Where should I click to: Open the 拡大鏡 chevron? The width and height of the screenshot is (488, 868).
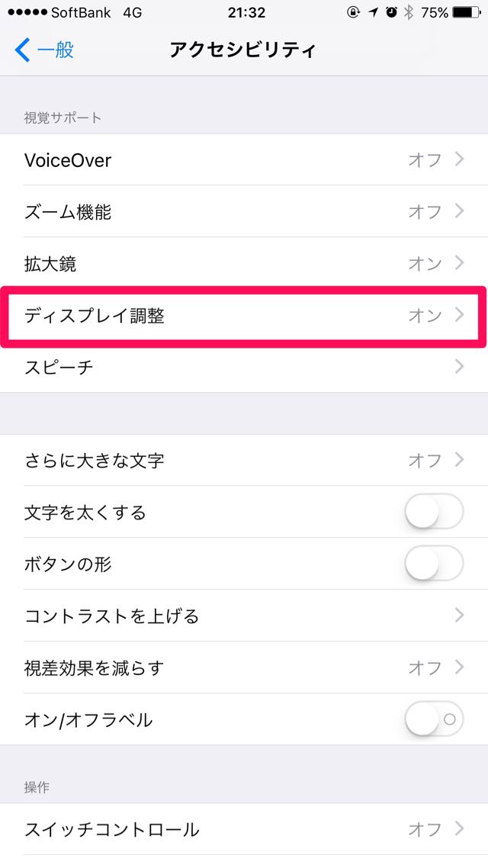pos(459,262)
